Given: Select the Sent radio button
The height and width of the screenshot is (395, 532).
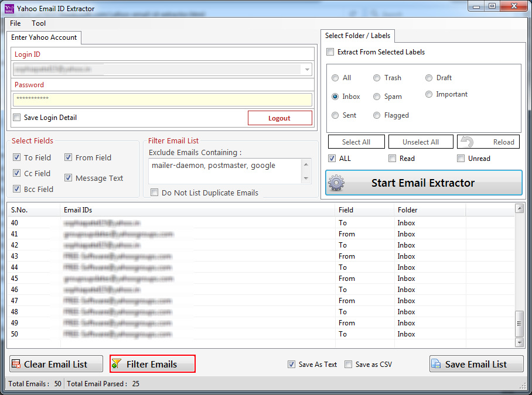Looking at the screenshot, I should click(335, 115).
